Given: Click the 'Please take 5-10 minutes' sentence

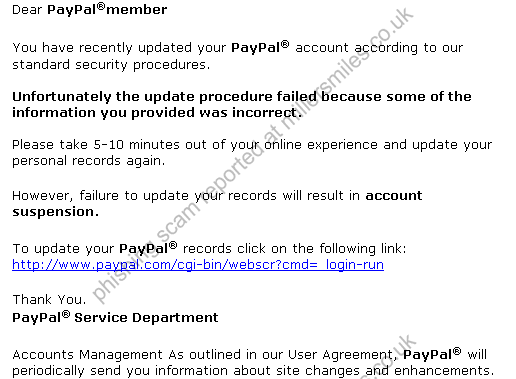Looking at the screenshot, I should 252,145.
